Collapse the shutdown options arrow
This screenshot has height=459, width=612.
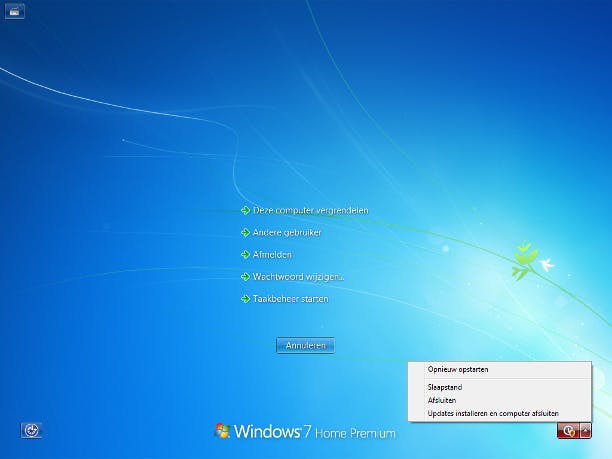[585, 431]
